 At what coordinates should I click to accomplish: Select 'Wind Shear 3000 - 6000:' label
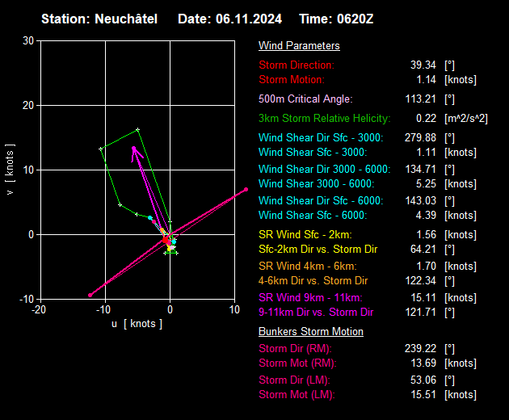click(316, 183)
